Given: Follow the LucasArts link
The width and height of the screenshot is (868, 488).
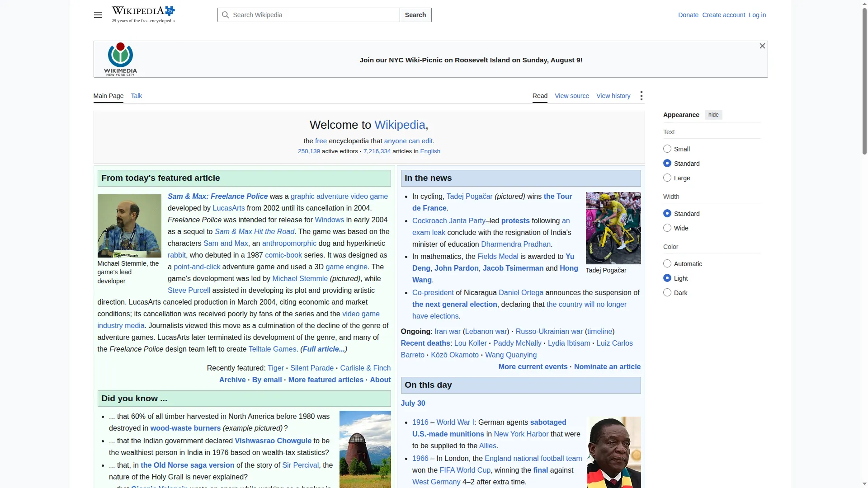Looking at the screenshot, I should (229, 208).
